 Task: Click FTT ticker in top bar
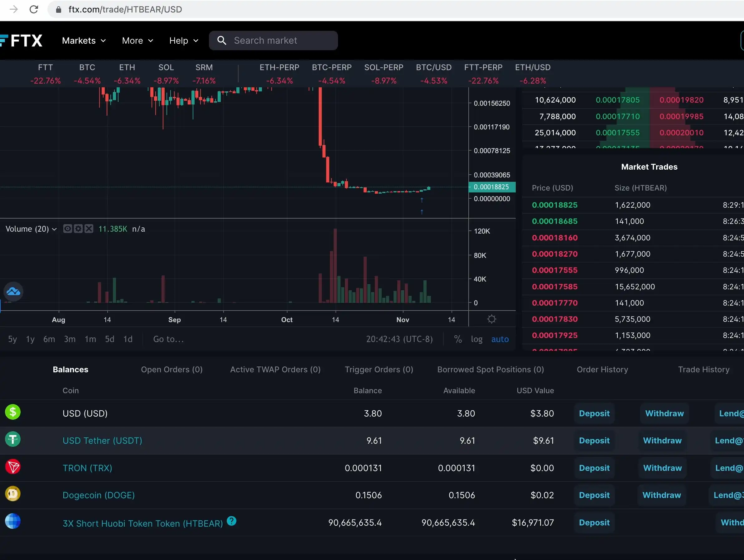(46, 74)
